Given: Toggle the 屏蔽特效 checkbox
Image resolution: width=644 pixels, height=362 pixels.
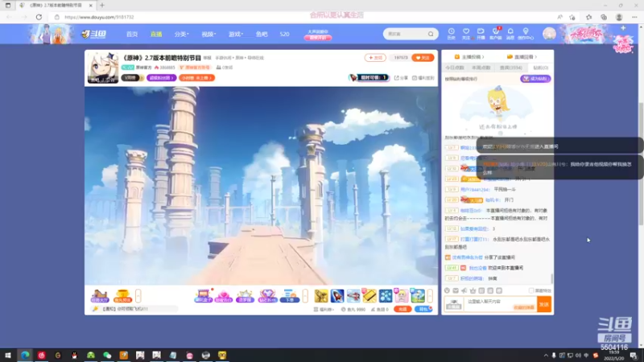Looking at the screenshot, I should (531, 290).
